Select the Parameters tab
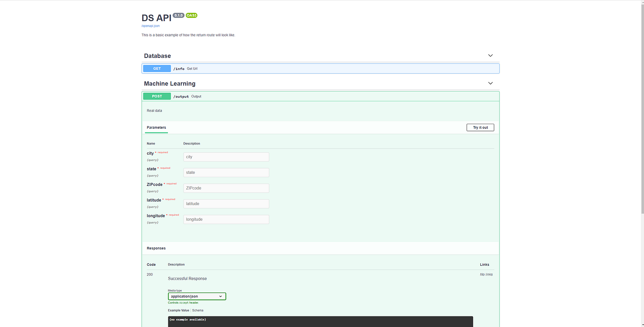Viewport: 644px width, 327px height. point(156,127)
